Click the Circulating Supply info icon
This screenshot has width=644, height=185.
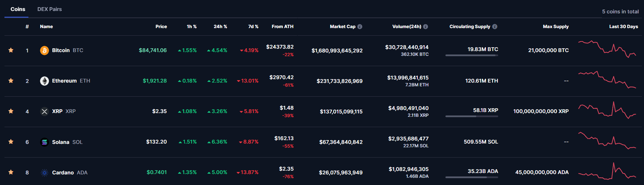tap(495, 27)
